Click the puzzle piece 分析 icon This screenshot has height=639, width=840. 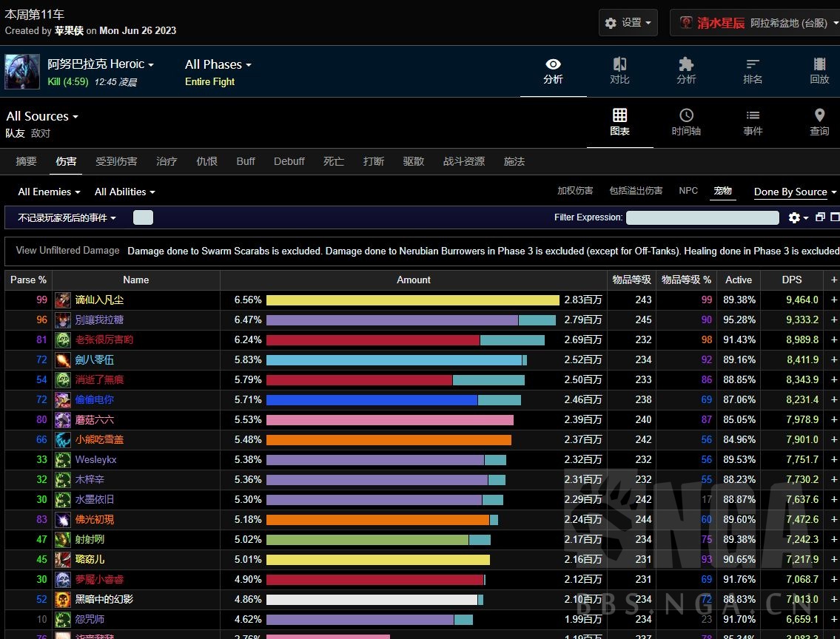pos(686,65)
